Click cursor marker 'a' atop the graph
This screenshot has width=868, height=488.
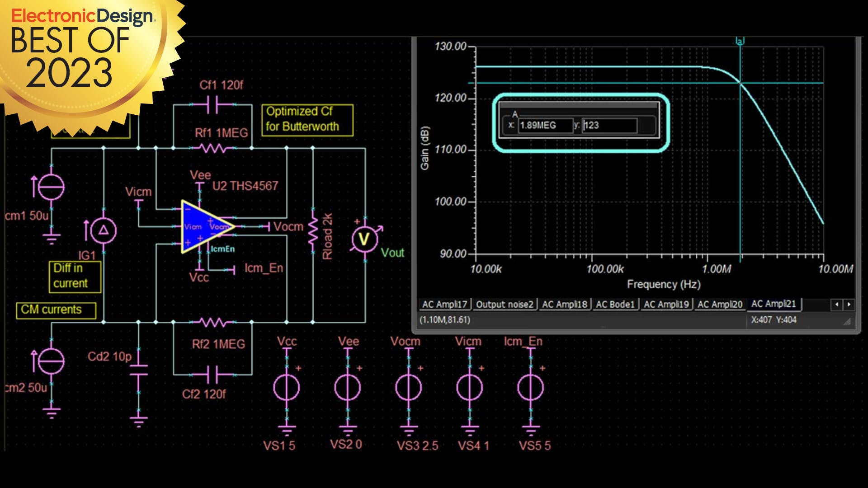(x=740, y=42)
